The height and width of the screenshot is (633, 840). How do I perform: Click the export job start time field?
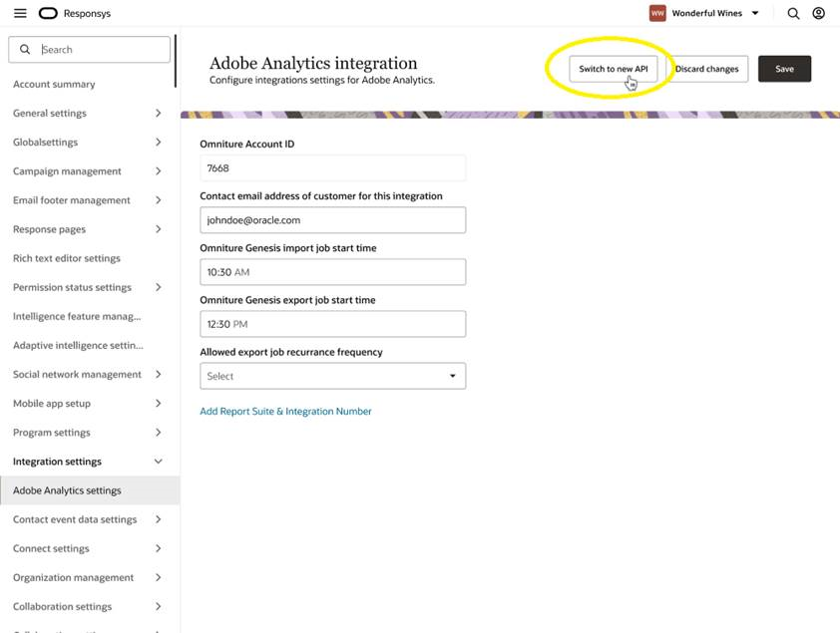(332, 324)
